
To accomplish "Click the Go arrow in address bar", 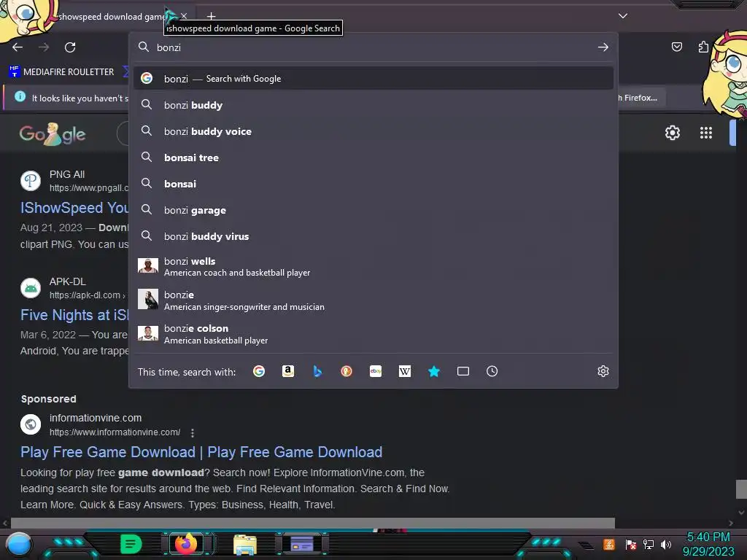I will click(x=603, y=47).
